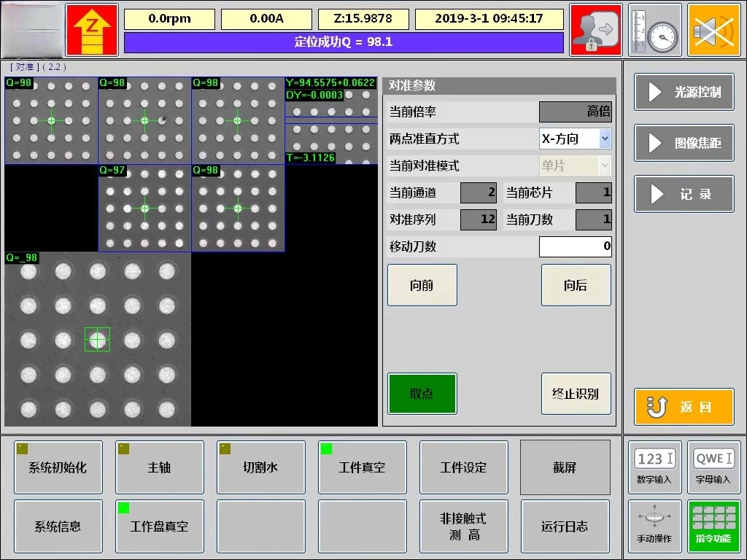The width and height of the screenshot is (747, 560).
Task: Toggle the 切割水 cutting water button
Action: [261, 467]
